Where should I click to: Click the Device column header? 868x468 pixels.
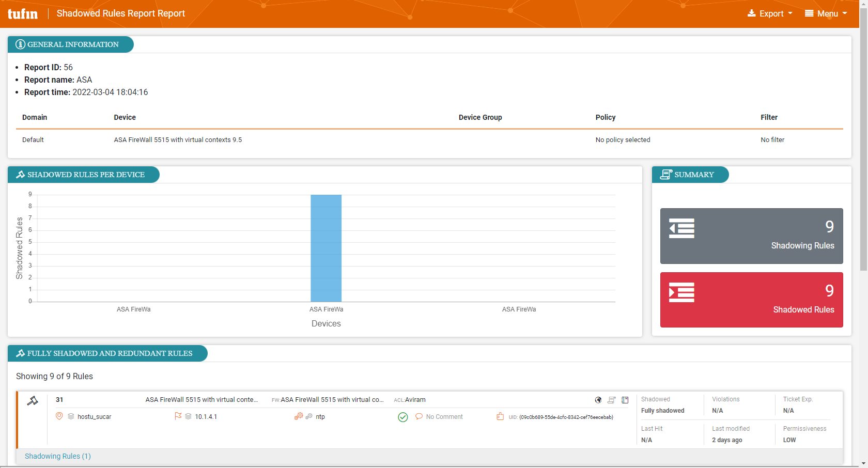(125, 117)
